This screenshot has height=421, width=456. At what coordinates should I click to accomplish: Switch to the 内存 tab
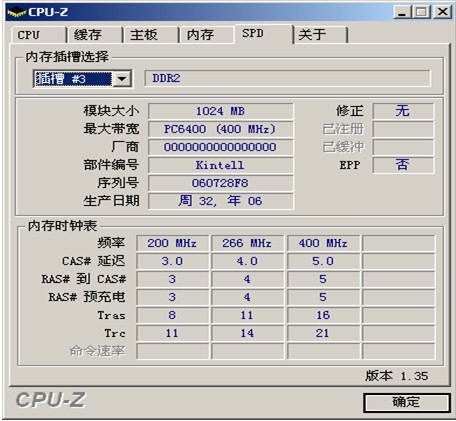click(x=207, y=35)
